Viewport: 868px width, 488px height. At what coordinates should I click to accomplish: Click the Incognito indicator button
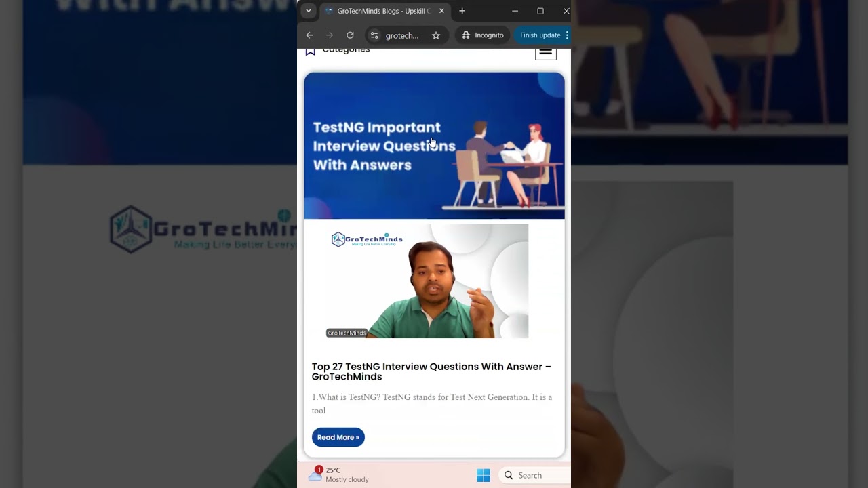point(483,35)
